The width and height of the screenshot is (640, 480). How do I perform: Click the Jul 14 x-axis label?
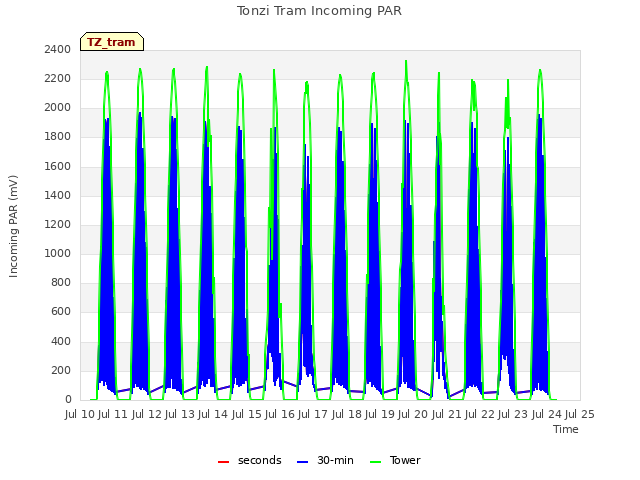point(213,415)
